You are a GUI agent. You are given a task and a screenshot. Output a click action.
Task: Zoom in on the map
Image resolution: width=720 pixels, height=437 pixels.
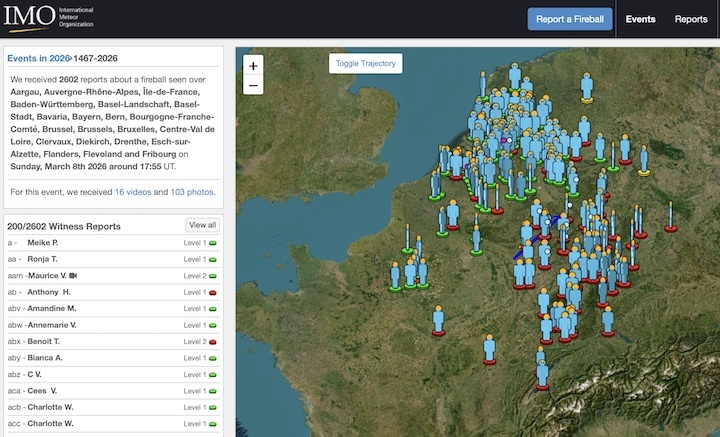pos(254,66)
